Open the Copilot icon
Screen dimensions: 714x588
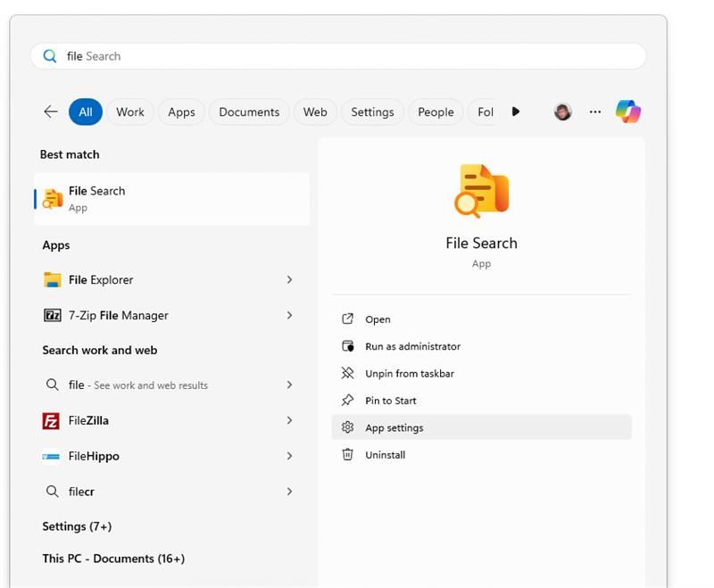pyautogui.click(x=628, y=112)
